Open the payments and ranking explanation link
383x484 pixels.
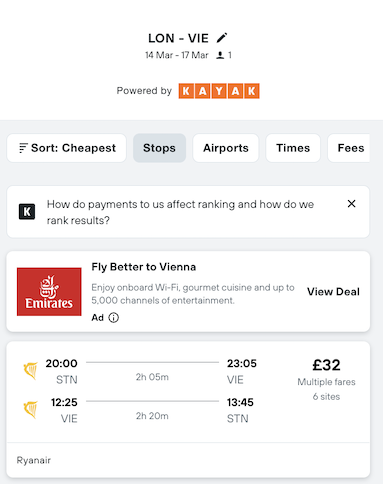tap(180, 212)
